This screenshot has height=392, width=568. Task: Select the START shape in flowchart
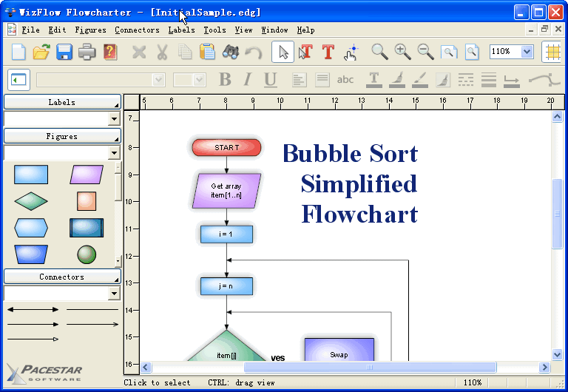(x=226, y=147)
